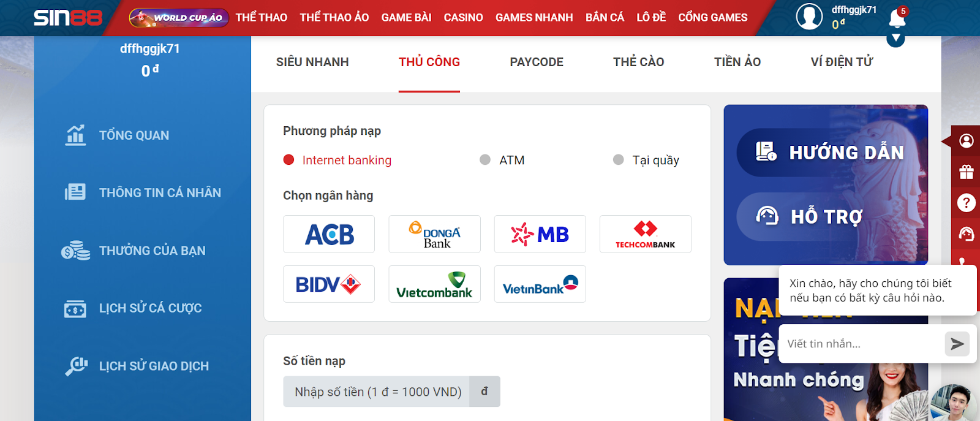The image size is (980, 421).
Task: Click the deposit amount input field
Action: tap(377, 392)
